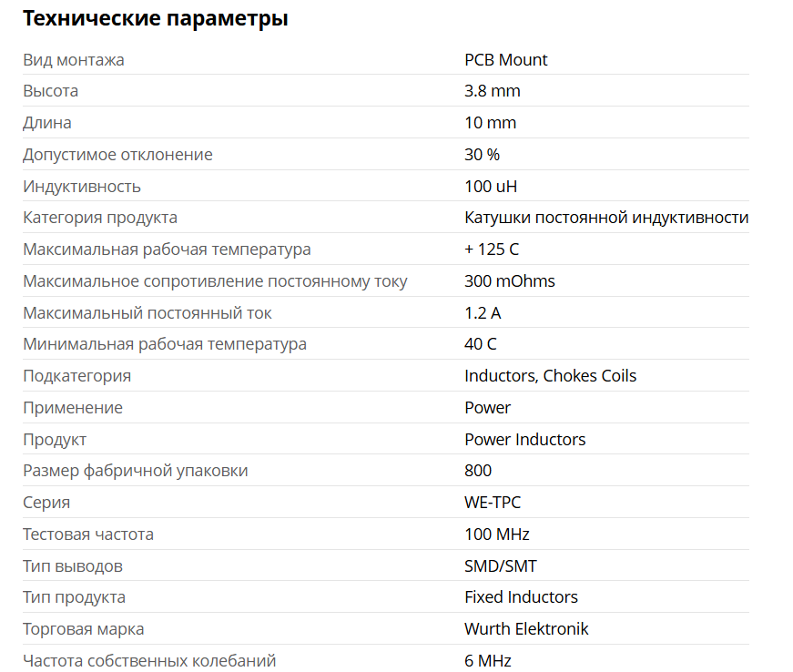Screen dimensions: 793x672
Task: Select the "Power Inductors" product value
Action: coord(525,440)
